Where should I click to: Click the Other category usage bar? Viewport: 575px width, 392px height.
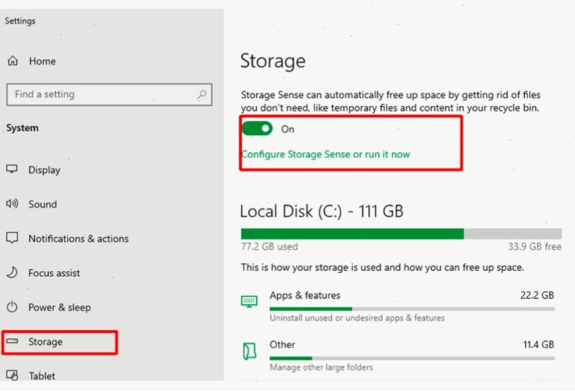coord(412,358)
